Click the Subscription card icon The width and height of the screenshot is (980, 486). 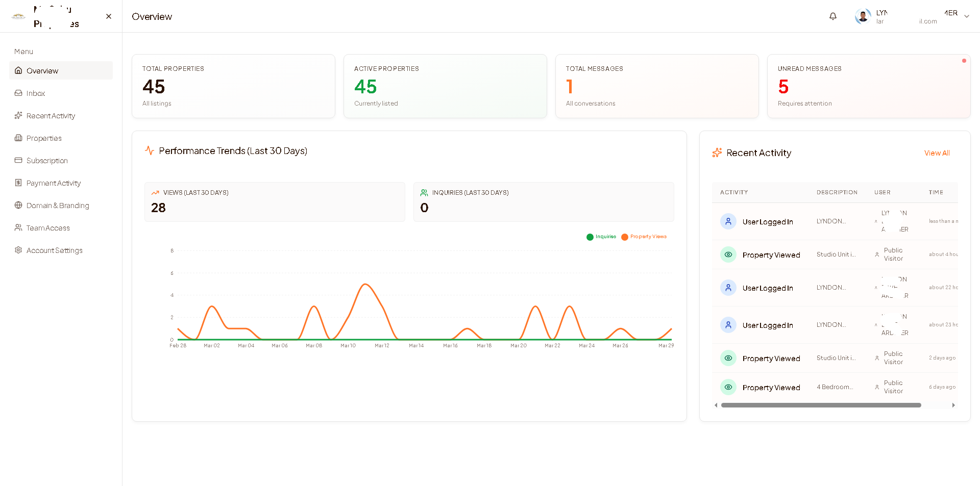coord(18,161)
